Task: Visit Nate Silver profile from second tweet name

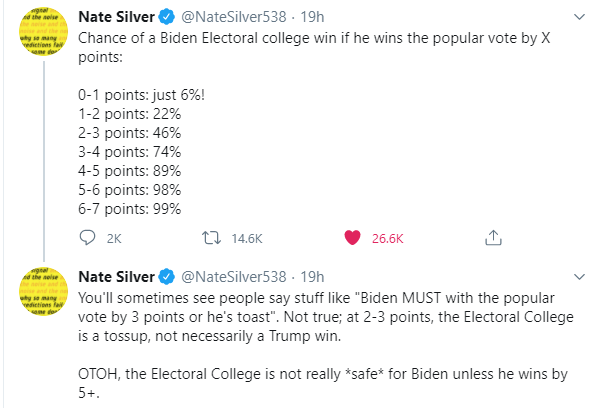Action: coord(116,276)
